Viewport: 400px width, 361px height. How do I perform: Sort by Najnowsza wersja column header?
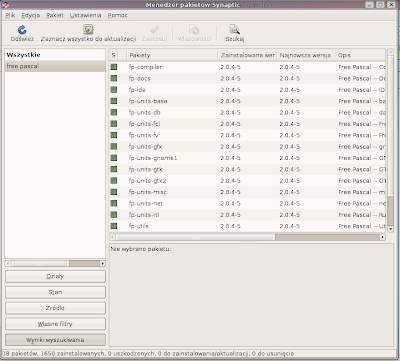click(306, 55)
